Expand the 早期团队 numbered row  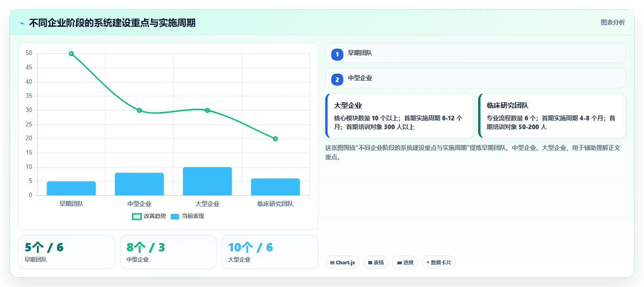(x=475, y=53)
